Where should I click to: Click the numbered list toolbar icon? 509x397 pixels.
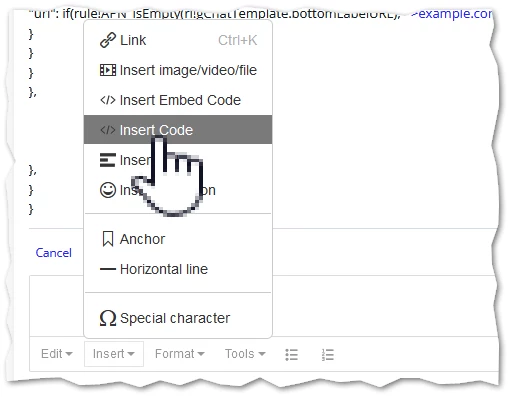(x=328, y=354)
